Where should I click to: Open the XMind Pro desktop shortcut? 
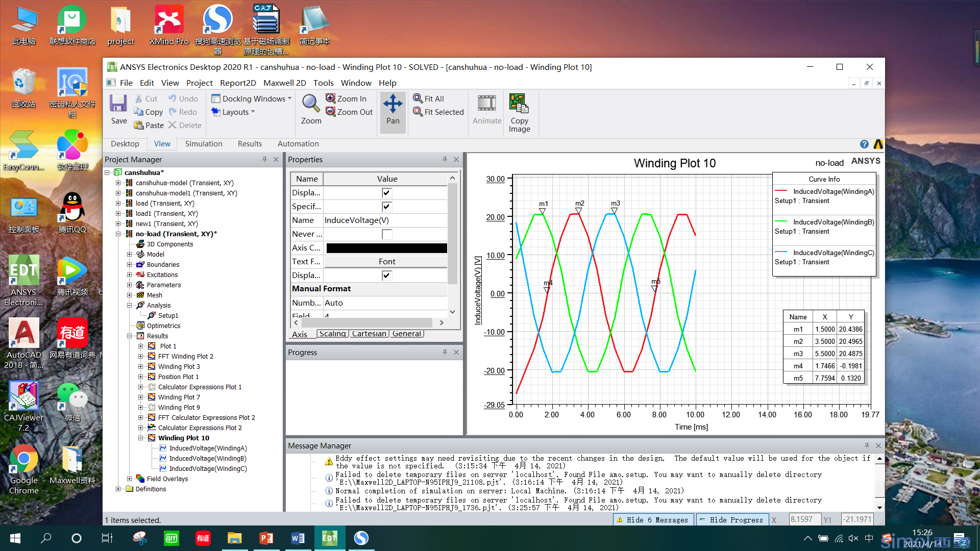tap(169, 26)
